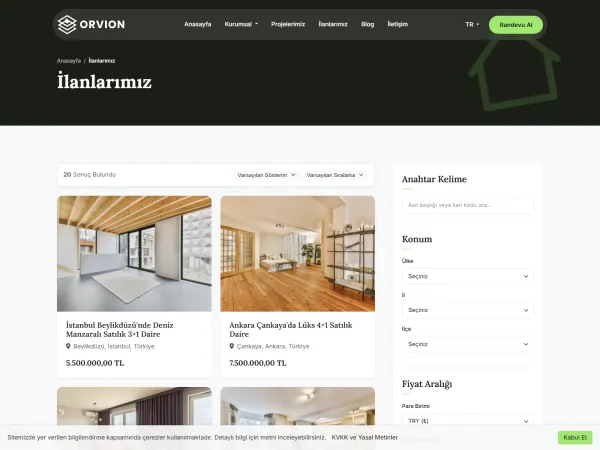Open TR language selector
The height and width of the screenshot is (450, 600).
472,24
